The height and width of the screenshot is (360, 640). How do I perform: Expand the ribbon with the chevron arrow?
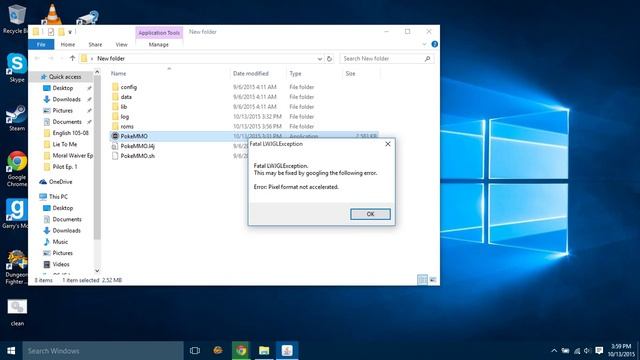424,44
